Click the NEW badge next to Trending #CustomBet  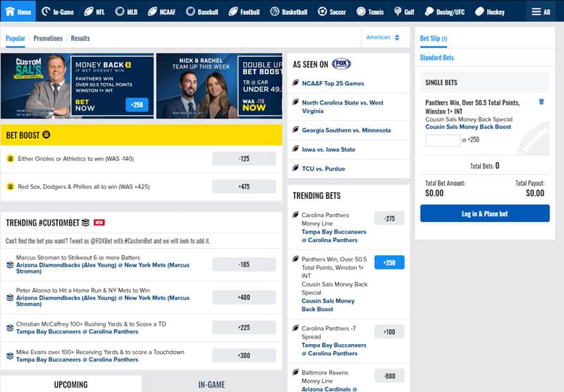pos(99,223)
